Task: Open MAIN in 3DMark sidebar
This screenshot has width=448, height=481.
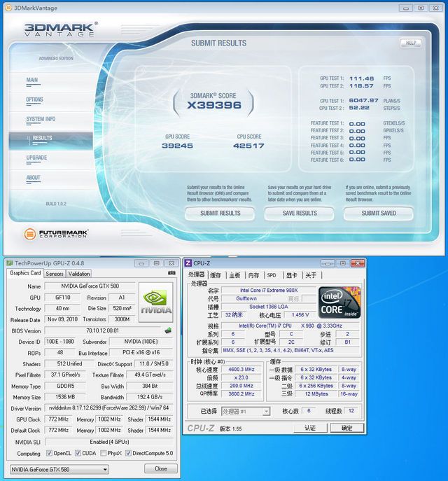Action: click(32, 80)
